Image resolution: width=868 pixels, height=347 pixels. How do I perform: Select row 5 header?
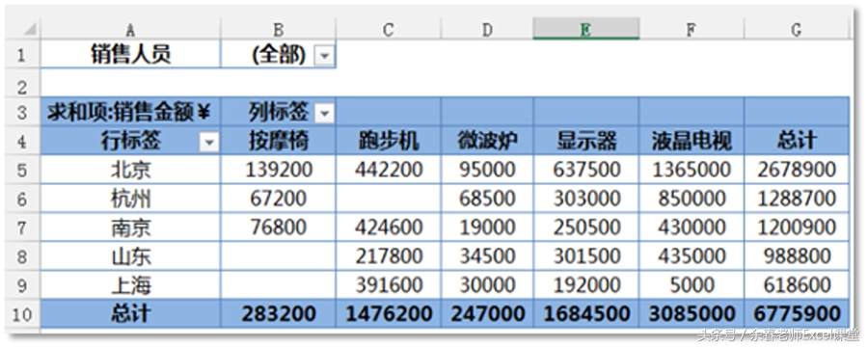pos(22,170)
